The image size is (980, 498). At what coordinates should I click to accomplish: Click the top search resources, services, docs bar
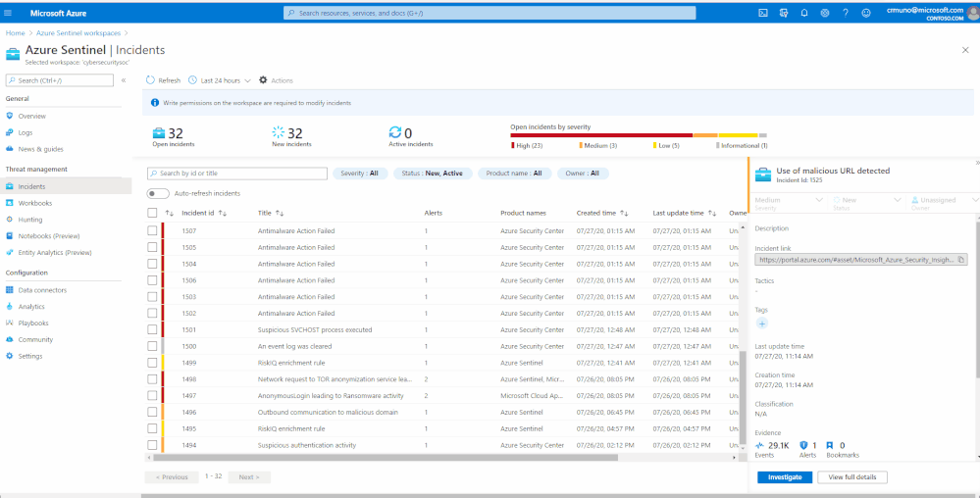[490, 13]
